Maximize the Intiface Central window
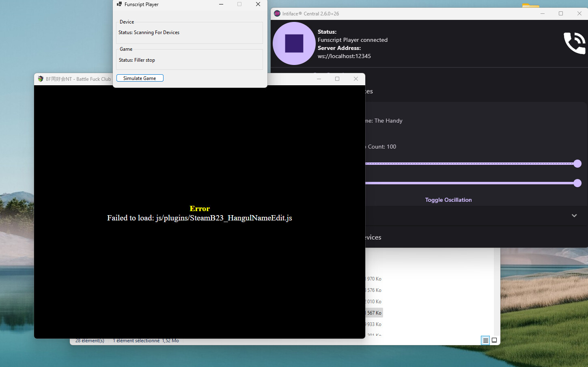 click(561, 13)
